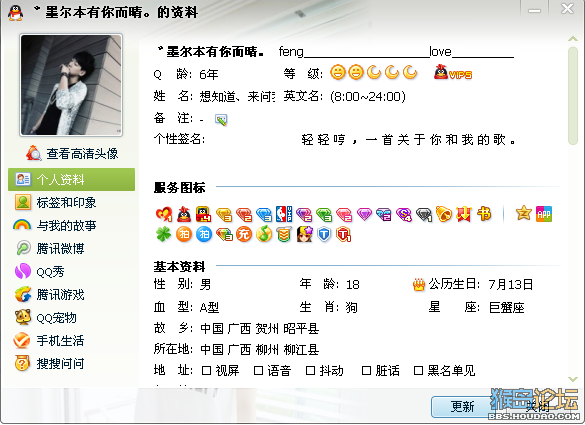Click the green four-leaf clover service icon
Screen dimensions: 585x425
[x=163, y=234]
